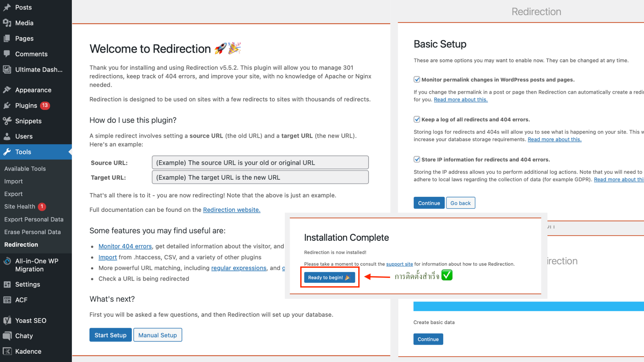Open the Available Tools submenu item
This screenshot has height=362, width=644.
[x=25, y=169]
